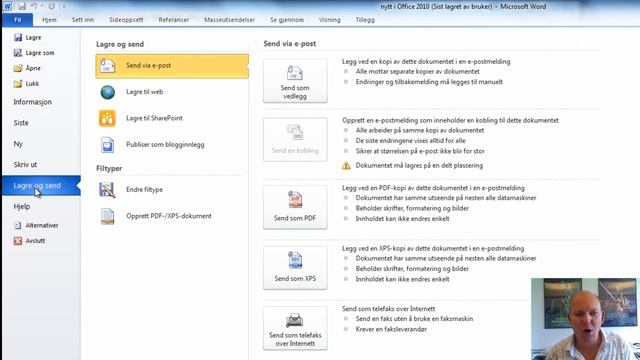Click the red Avslutt exit icon
The image size is (640, 360).
point(18,241)
